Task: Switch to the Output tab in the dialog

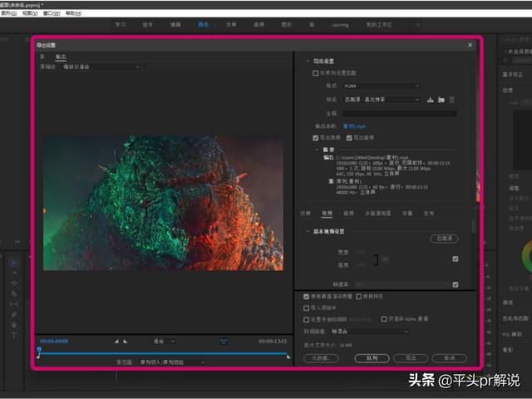Action: (61, 57)
